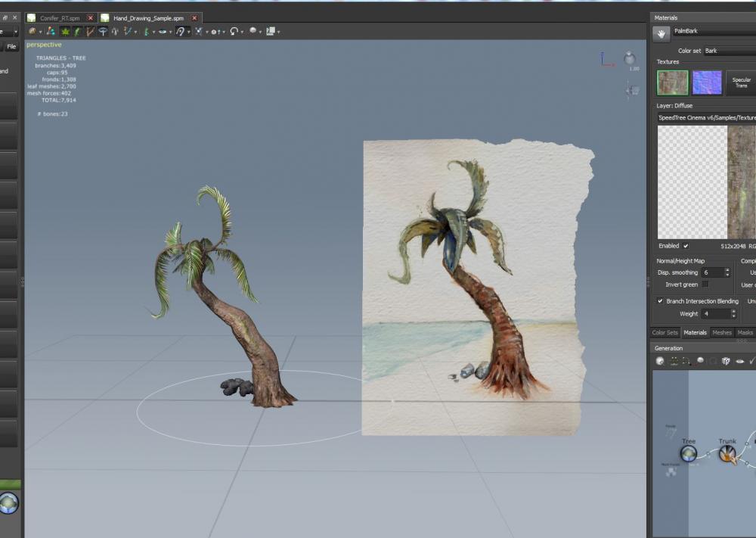This screenshot has width=756, height=538.
Task: Uncheck the Enabled checkbox under the diffuse texture
Action: tap(686, 246)
